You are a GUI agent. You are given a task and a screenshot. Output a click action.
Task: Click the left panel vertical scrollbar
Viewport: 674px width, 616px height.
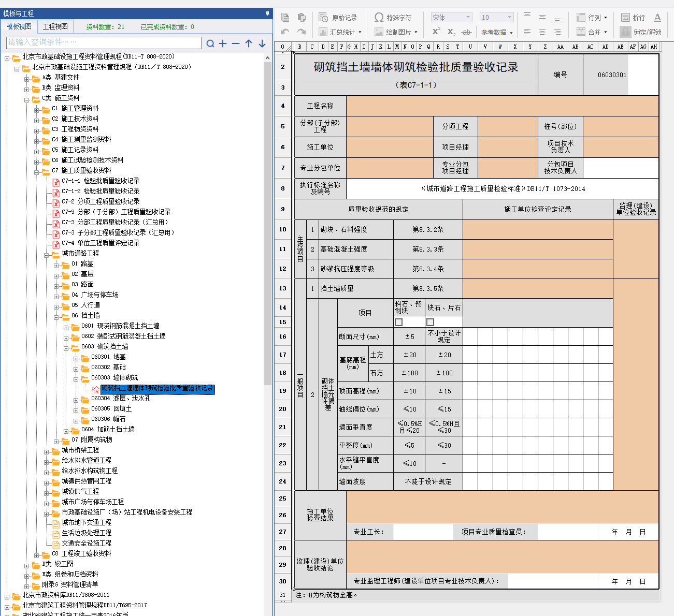tap(268, 223)
